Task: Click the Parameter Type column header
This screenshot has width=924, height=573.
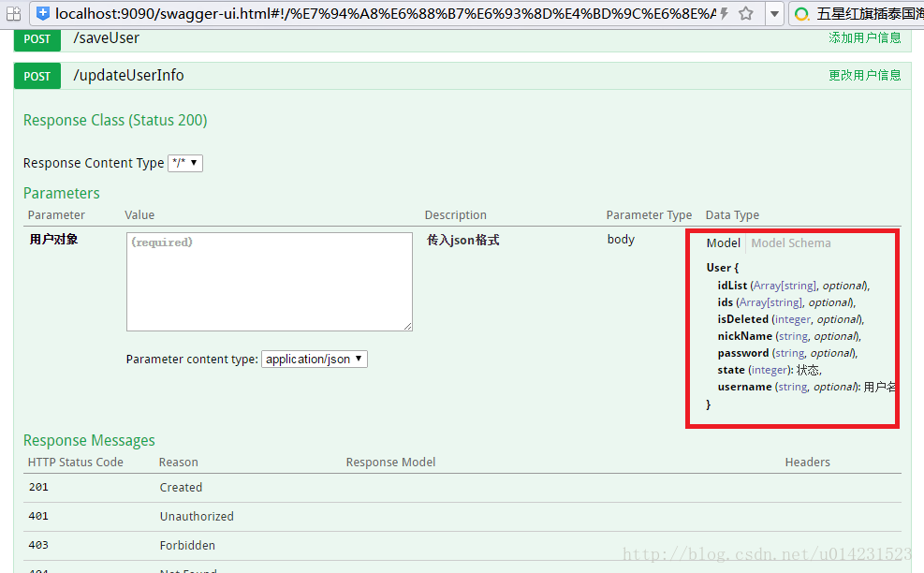Action: click(650, 215)
